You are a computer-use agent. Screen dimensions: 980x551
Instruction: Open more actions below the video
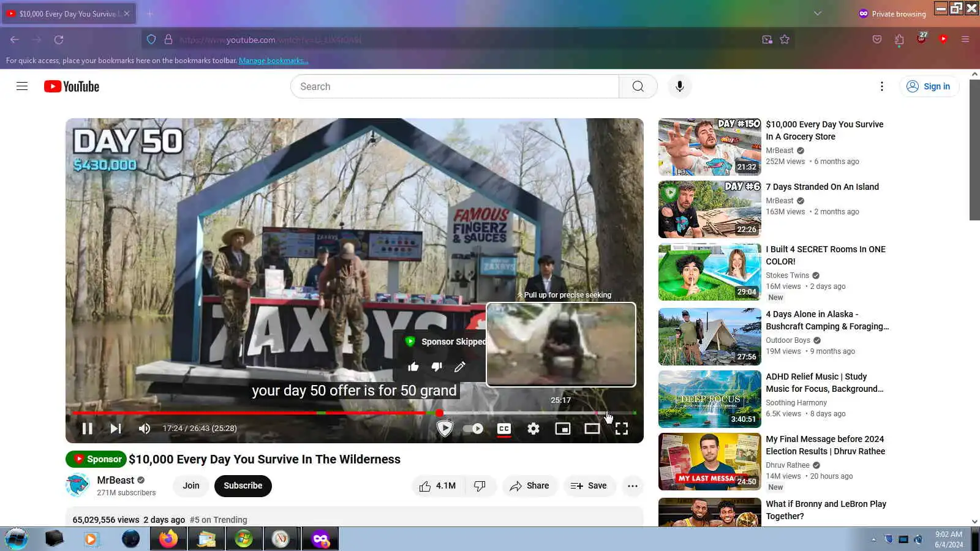pos(633,486)
